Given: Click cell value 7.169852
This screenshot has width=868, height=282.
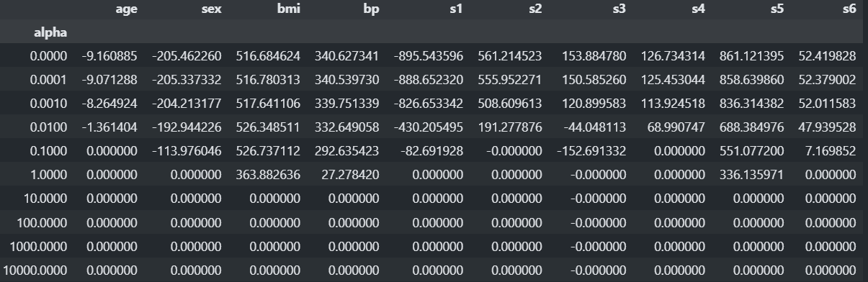Looking at the screenshot, I should (x=831, y=150).
